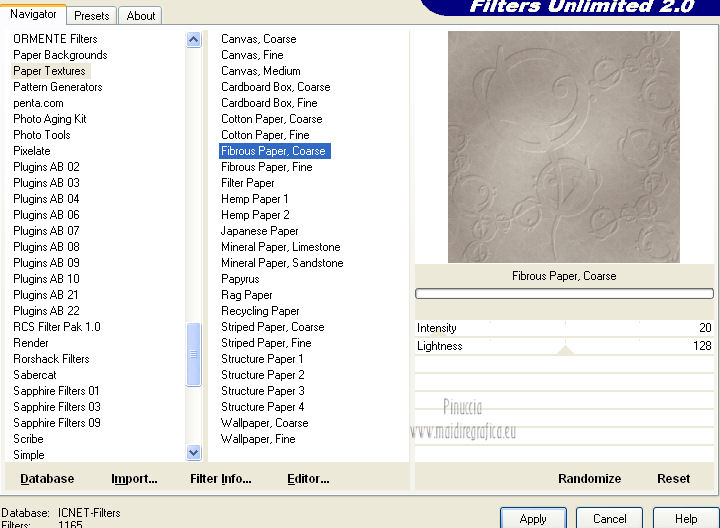Select Rorshack Filters category

pyautogui.click(x=51, y=359)
